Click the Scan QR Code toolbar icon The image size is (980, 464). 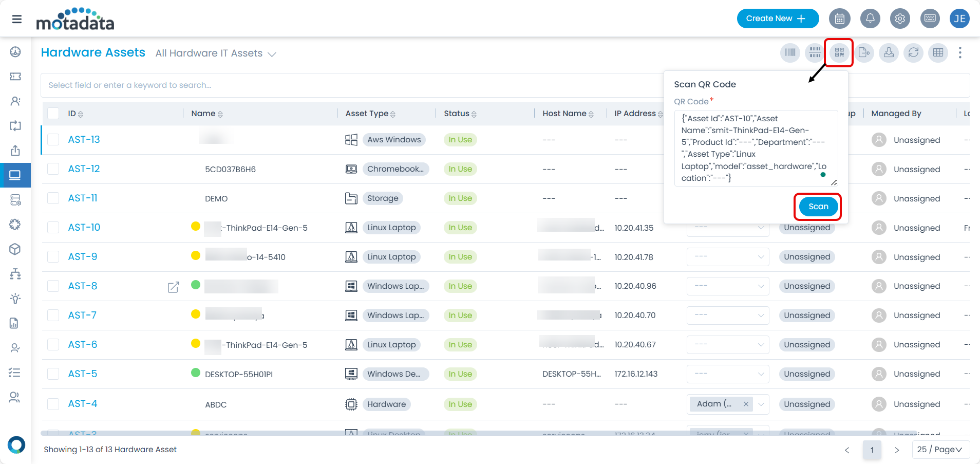[839, 52]
